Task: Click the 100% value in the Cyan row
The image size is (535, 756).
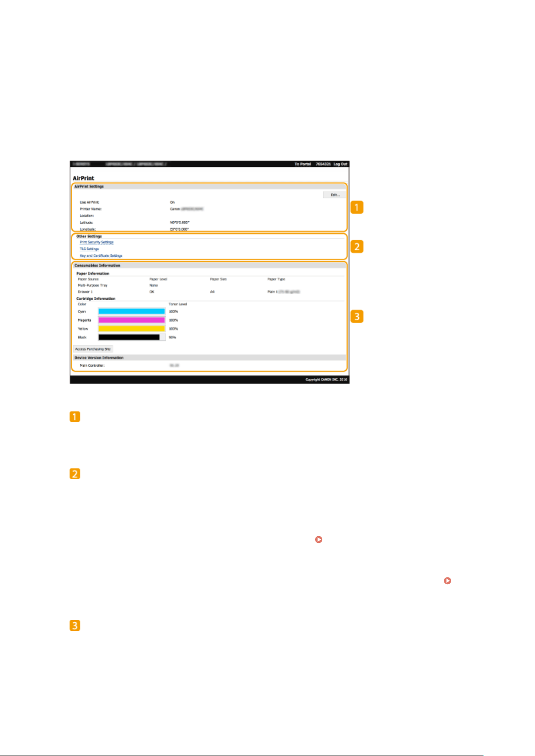Action: click(x=173, y=311)
